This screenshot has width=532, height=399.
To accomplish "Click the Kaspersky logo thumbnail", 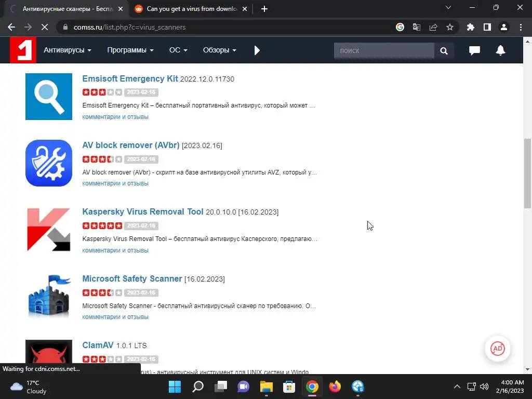I will pos(49,230).
